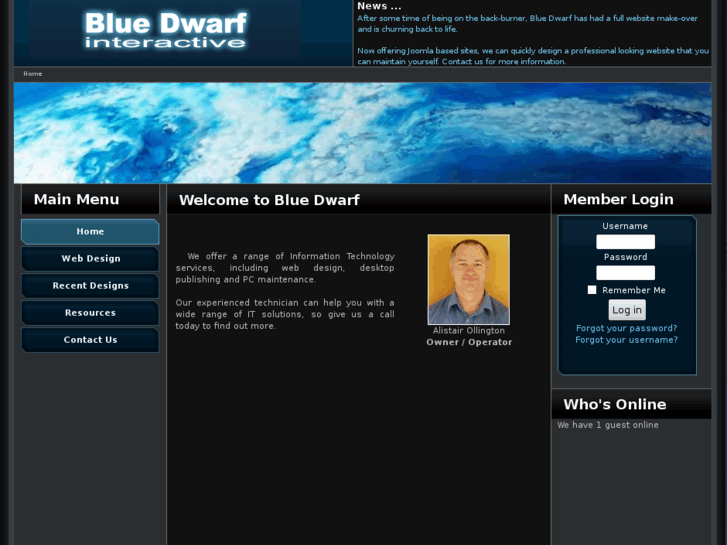Click Alistair Ollington's photo
The height and width of the screenshot is (545, 727).
pos(469,279)
